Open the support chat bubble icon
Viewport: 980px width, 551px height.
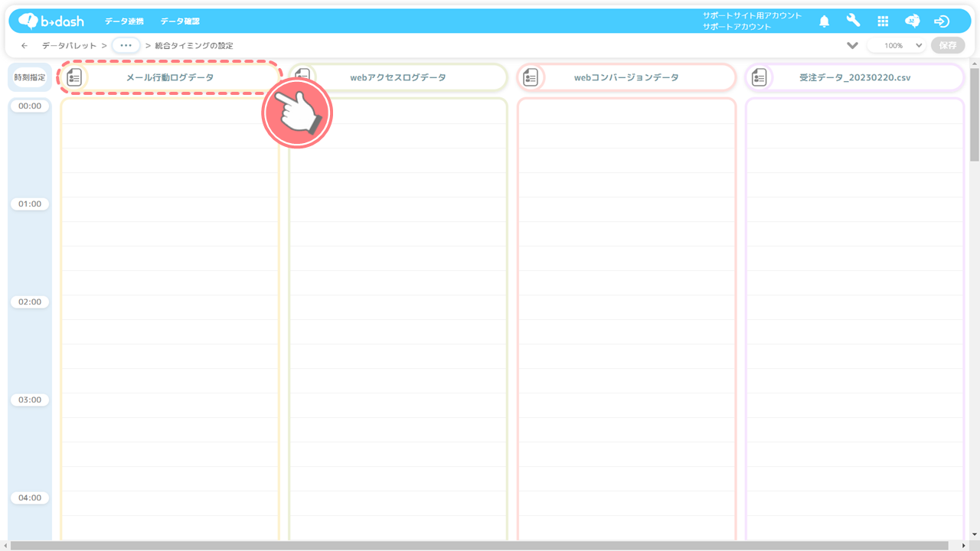point(912,21)
